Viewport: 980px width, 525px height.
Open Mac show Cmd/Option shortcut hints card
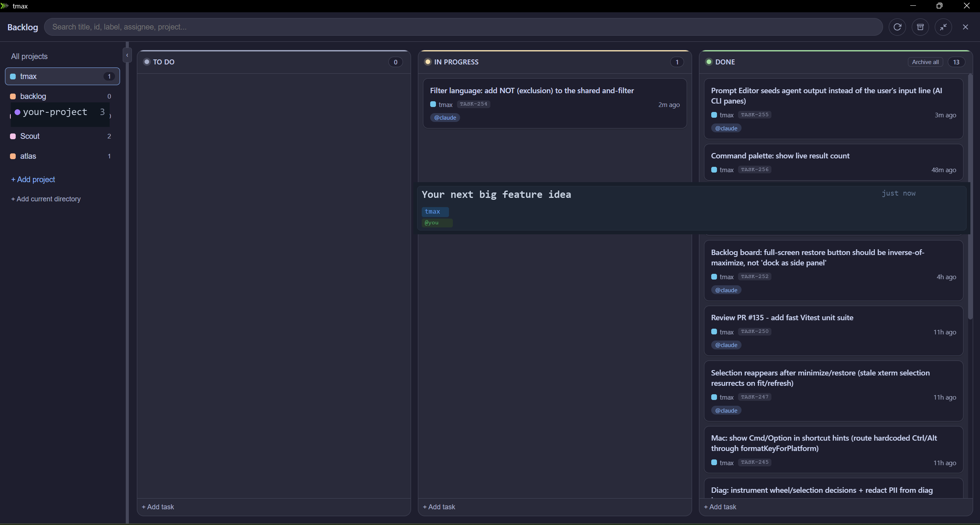pyautogui.click(x=834, y=449)
